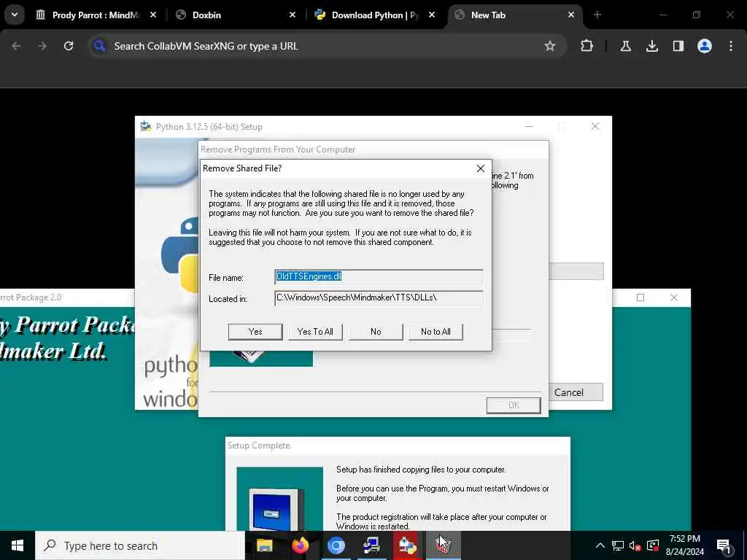Open the uninstaller taskbar icon
Viewport: 747px width, 560px height.
(x=443, y=545)
